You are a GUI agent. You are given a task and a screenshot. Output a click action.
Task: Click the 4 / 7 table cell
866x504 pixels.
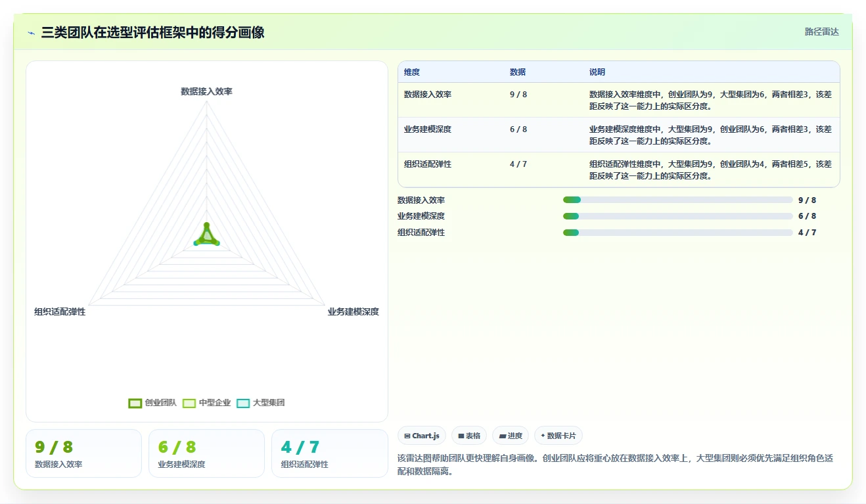(518, 164)
